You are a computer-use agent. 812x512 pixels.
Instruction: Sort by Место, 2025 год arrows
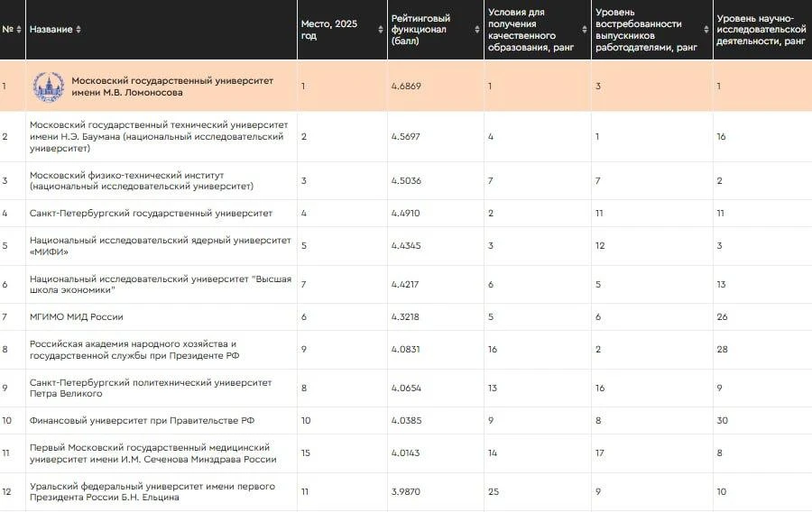[381, 30]
